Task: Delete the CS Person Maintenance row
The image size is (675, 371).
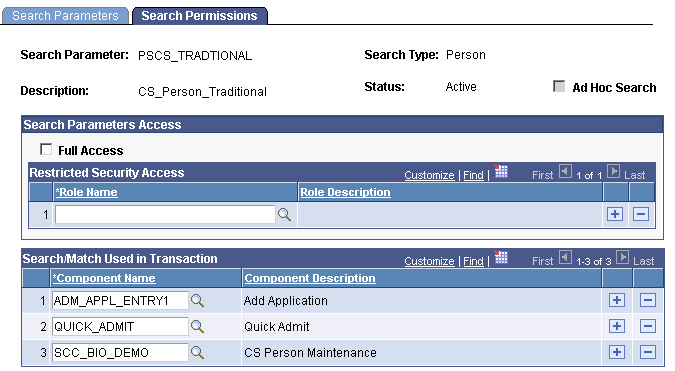Action: click(647, 352)
